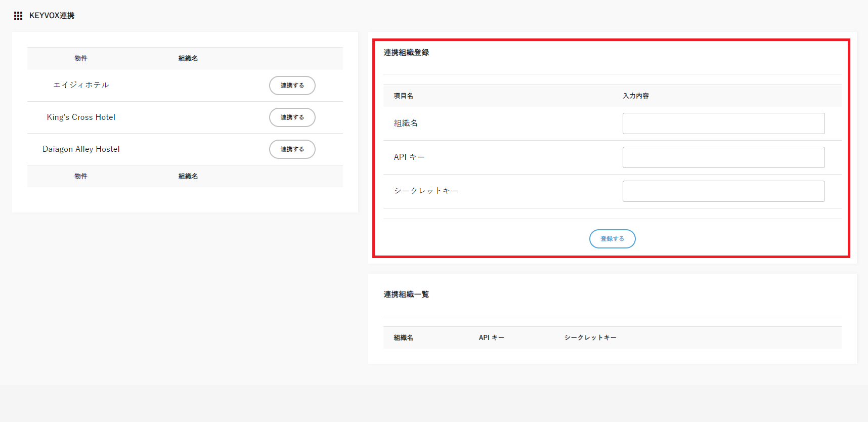868x422 pixels.
Task: Select the エイジィホテル property name
Action: (81, 85)
